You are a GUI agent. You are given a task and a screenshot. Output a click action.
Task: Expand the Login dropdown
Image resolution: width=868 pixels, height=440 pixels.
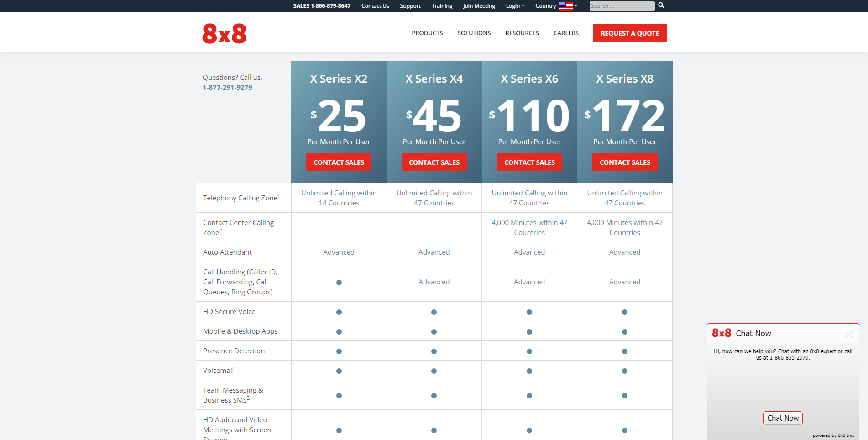pos(515,6)
